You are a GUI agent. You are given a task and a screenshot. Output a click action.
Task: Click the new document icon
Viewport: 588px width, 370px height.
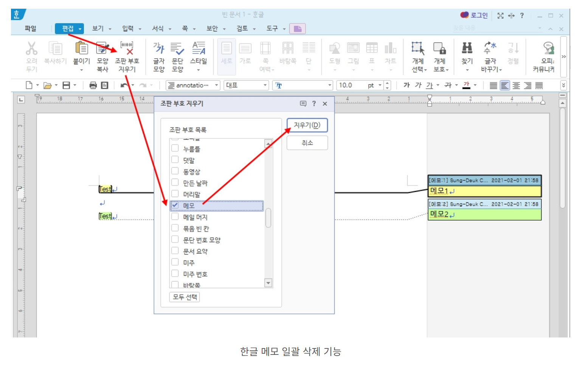pyautogui.click(x=29, y=85)
